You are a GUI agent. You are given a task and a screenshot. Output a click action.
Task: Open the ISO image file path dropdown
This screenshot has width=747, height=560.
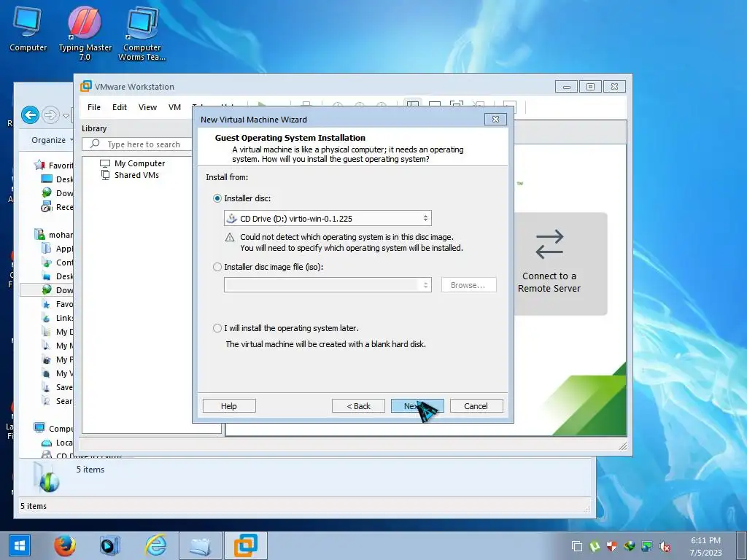tap(328, 285)
